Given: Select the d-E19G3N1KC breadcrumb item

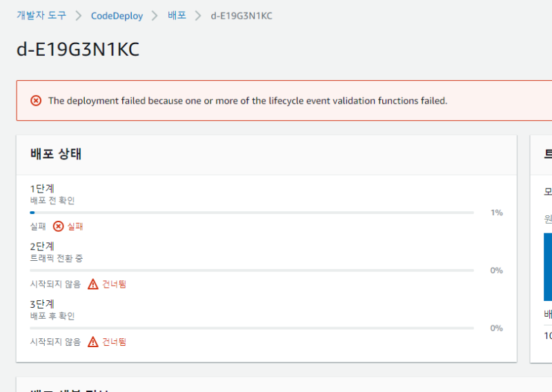Looking at the screenshot, I should (x=241, y=15).
